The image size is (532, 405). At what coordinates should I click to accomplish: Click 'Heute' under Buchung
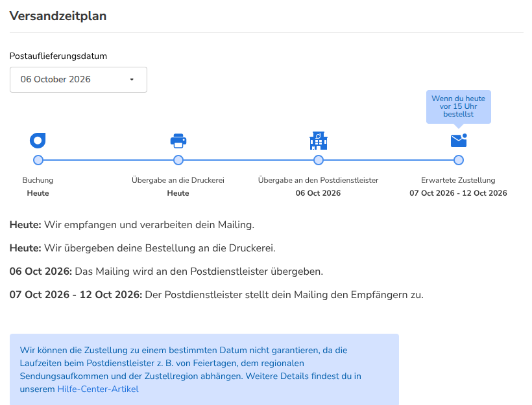pos(38,193)
